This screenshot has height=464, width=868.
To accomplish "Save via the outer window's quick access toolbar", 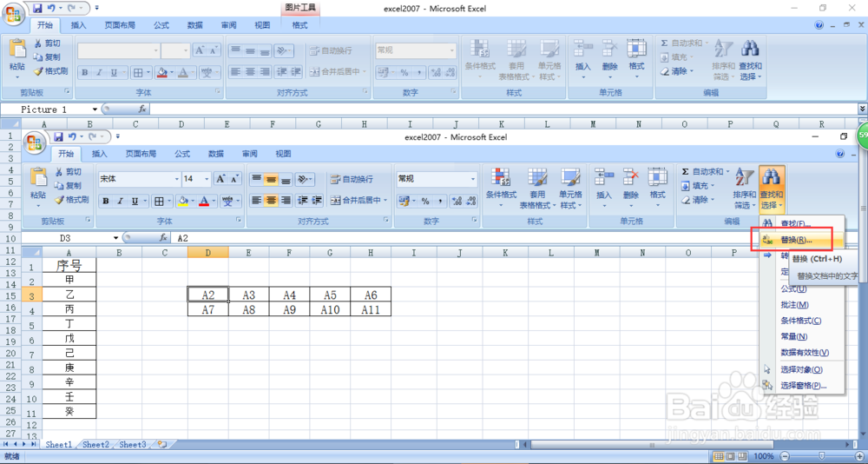I will (37, 9).
